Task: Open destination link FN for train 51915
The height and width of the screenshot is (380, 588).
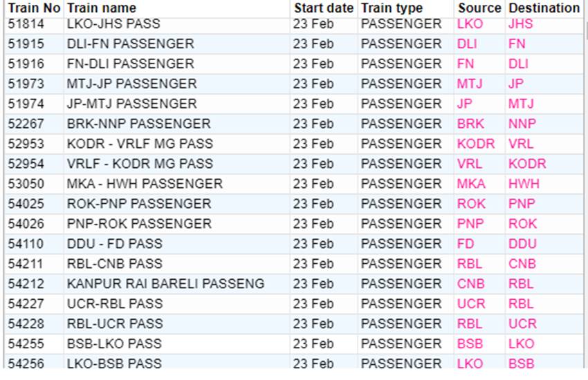Action: pos(516,44)
